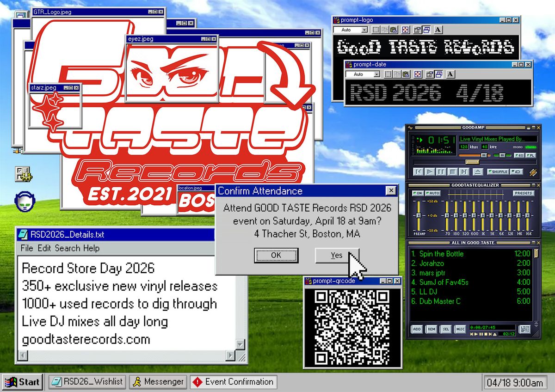555x392 pixels.
Task: Click the PREAMP slider in equalizer
Action: (x=419, y=216)
